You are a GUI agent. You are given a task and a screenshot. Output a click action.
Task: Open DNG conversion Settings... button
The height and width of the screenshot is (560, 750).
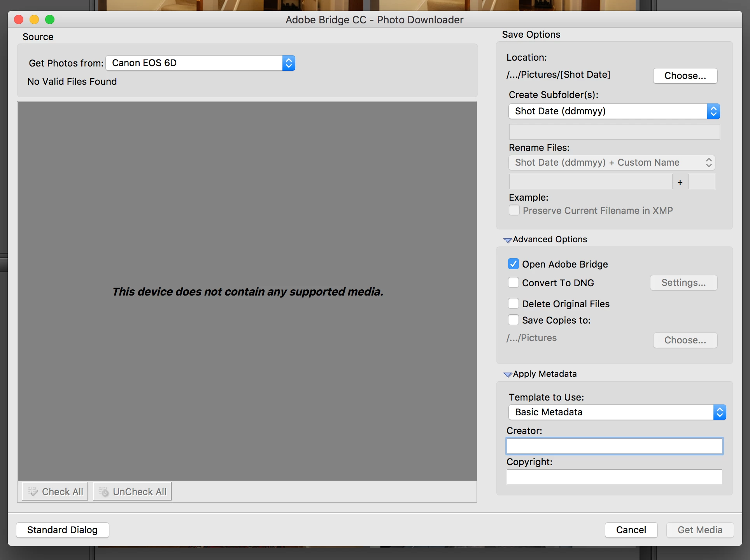pyautogui.click(x=683, y=283)
